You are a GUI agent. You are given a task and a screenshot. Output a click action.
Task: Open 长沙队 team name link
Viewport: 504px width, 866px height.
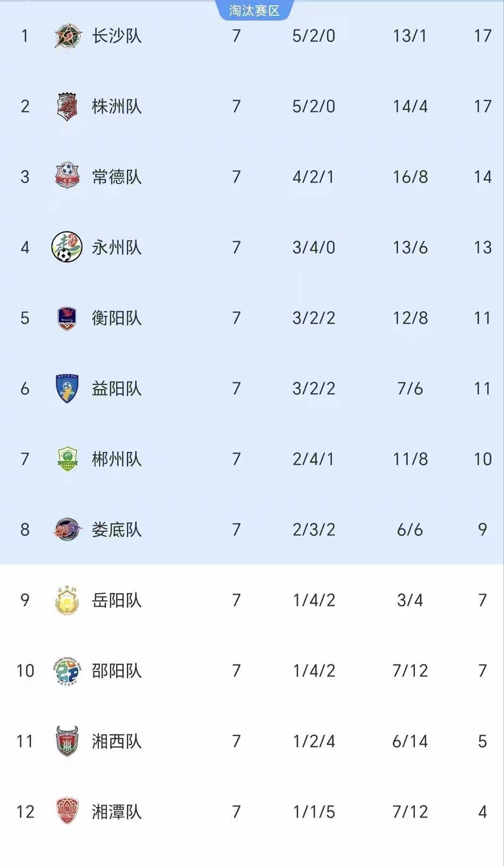116,36
